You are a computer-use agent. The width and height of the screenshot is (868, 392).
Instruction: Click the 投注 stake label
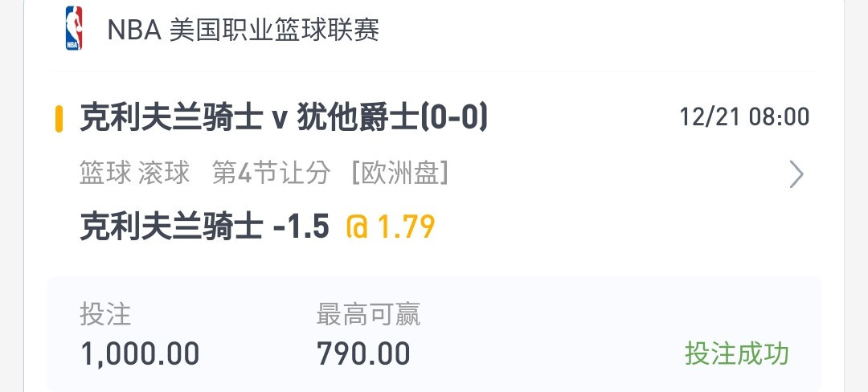coord(105,314)
